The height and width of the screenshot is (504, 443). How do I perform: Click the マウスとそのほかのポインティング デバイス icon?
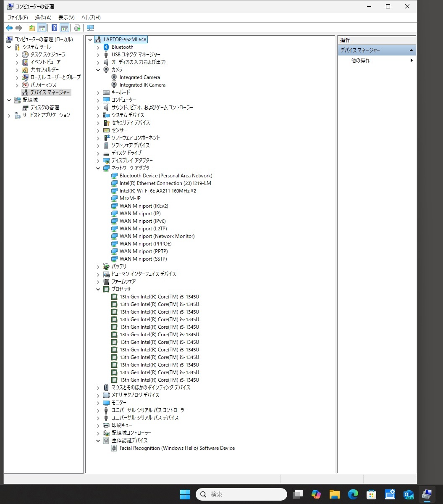[106, 388]
